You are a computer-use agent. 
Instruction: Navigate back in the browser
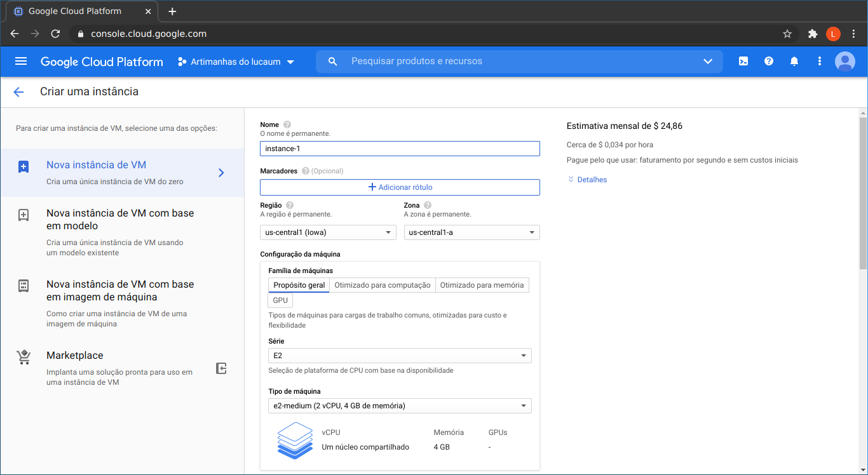point(15,34)
